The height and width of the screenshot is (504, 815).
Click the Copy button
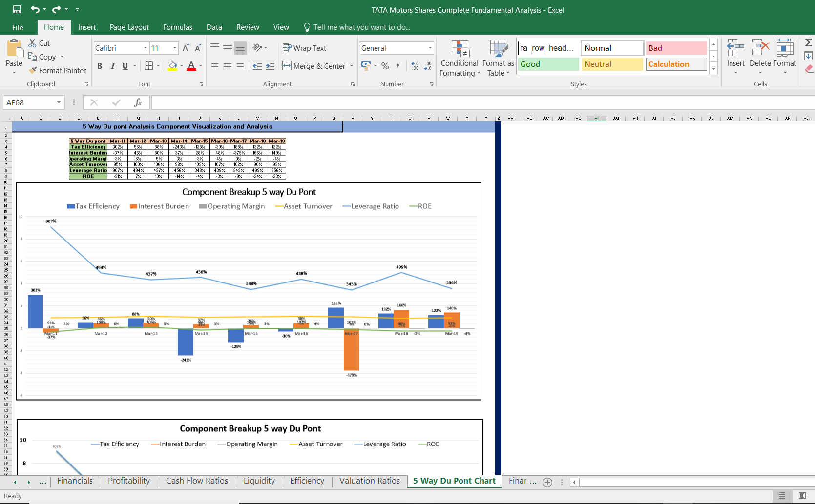coord(42,57)
